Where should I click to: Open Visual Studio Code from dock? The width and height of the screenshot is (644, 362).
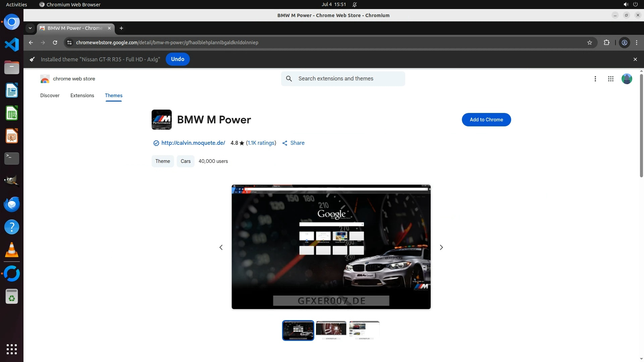(12, 45)
